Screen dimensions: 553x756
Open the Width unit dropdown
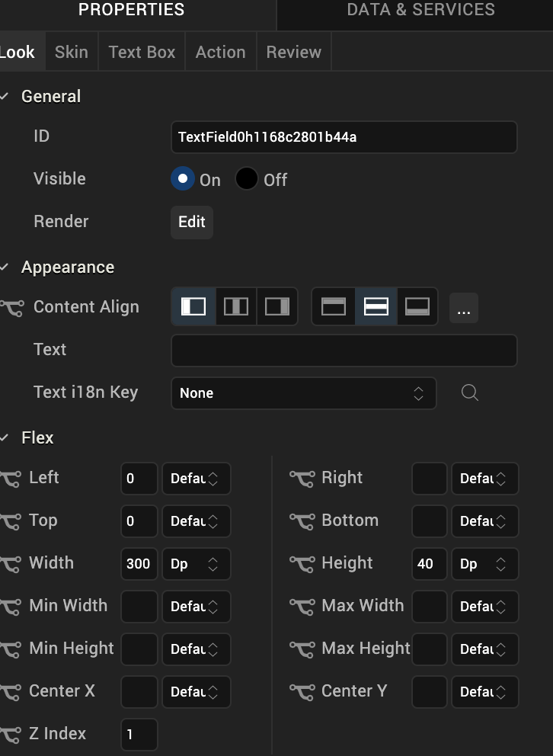click(196, 564)
